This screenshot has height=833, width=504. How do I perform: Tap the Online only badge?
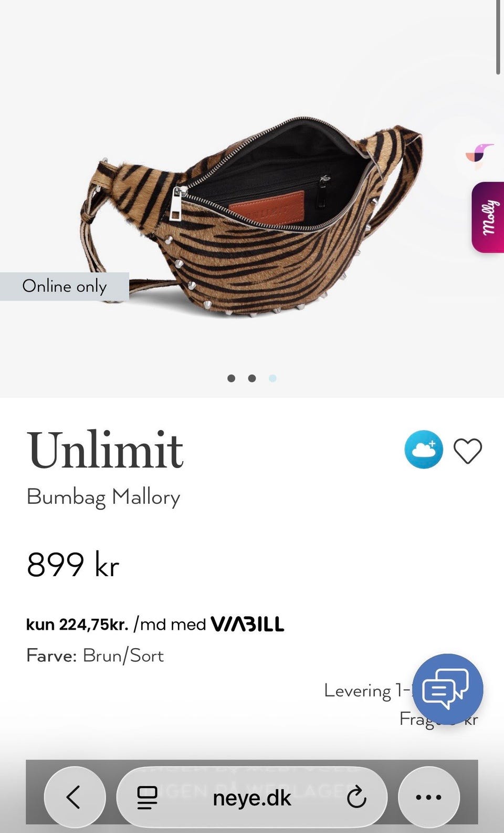point(65,286)
